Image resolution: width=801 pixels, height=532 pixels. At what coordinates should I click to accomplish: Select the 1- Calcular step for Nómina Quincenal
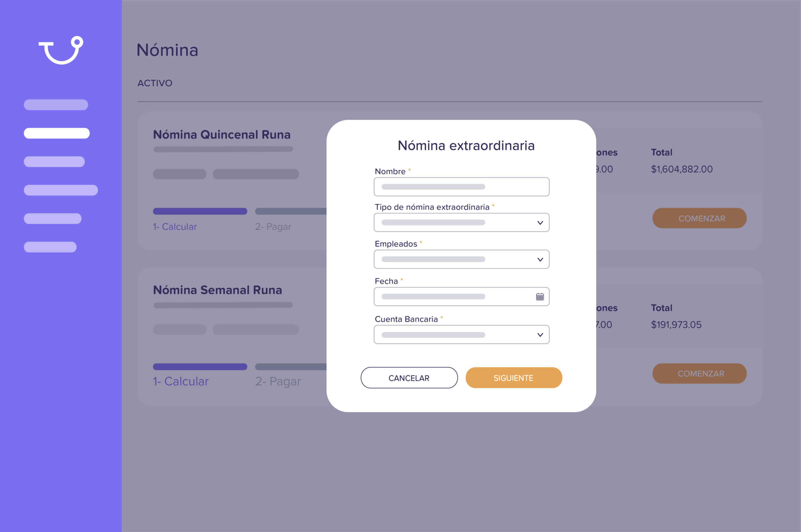click(175, 226)
